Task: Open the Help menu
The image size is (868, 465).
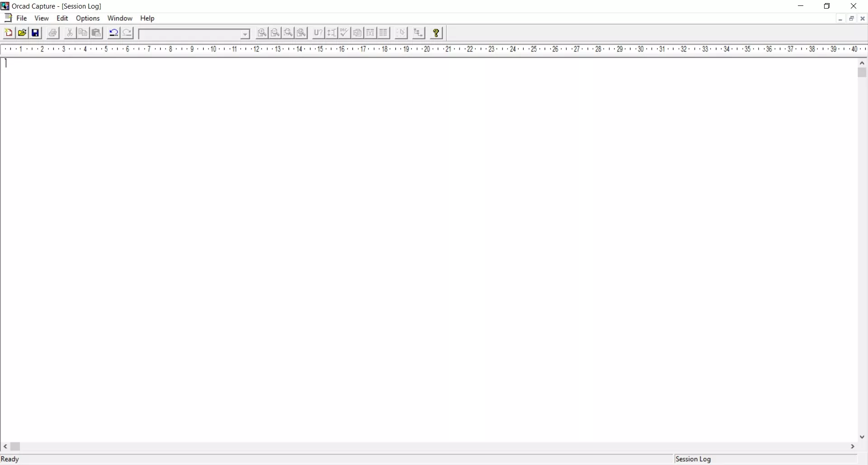Action: click(147, 19)
